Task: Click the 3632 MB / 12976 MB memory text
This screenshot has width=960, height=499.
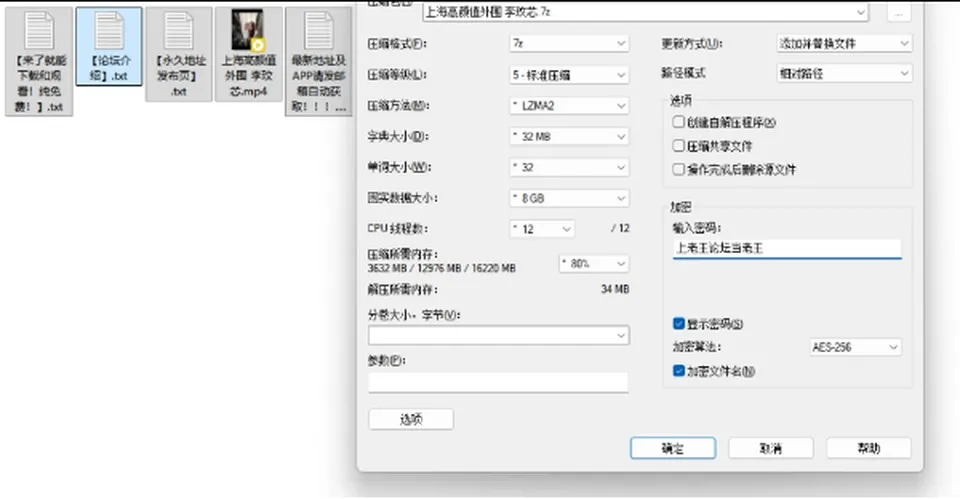Action: click(x=441, y=268)
